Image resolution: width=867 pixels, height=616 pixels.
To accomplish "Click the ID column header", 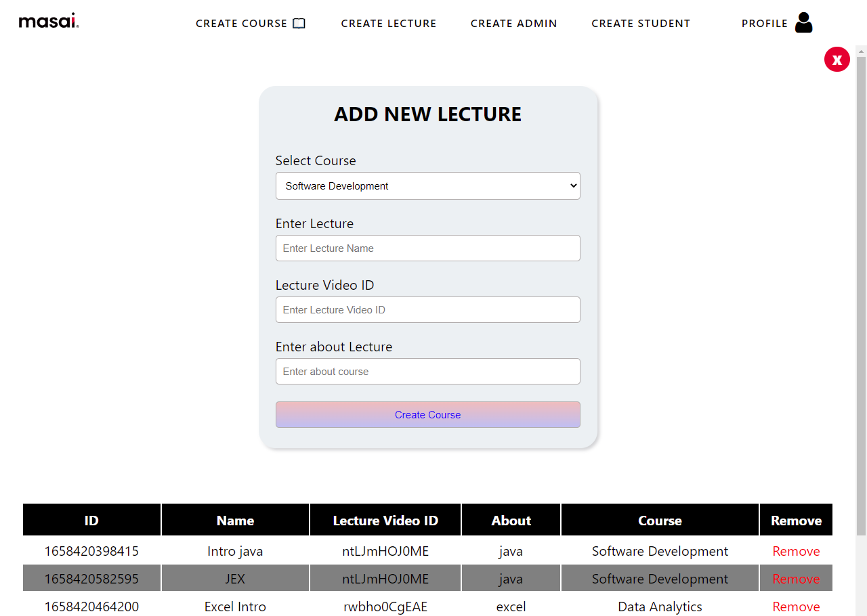I will pos(91,520).
